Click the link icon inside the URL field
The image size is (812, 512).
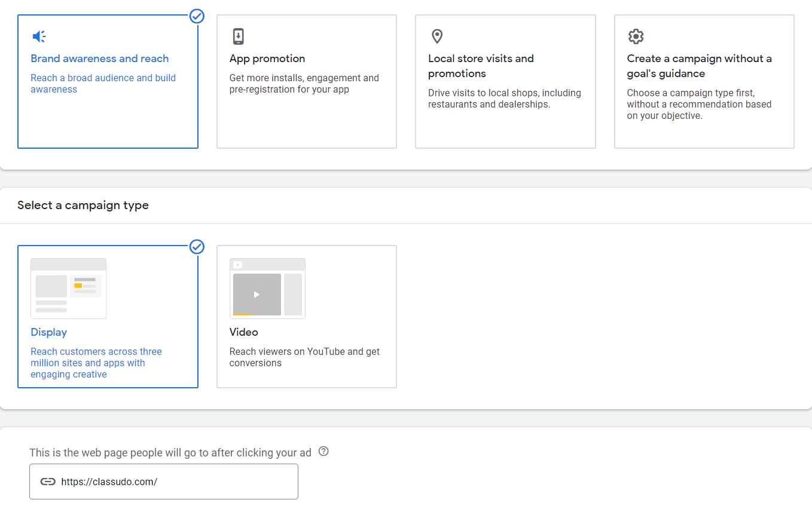tap(48, 481)
